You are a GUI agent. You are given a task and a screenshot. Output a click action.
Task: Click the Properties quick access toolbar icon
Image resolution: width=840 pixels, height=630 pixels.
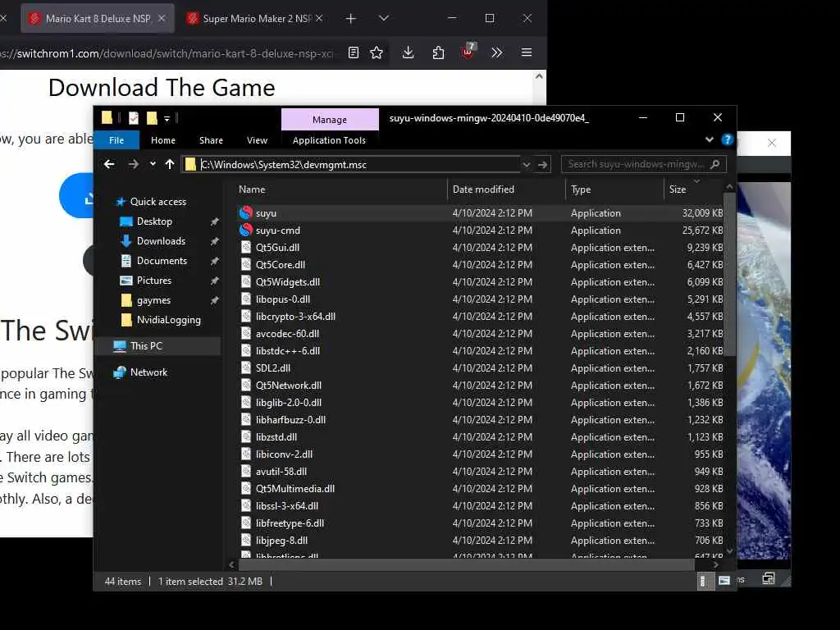click(x=134, y=118)
